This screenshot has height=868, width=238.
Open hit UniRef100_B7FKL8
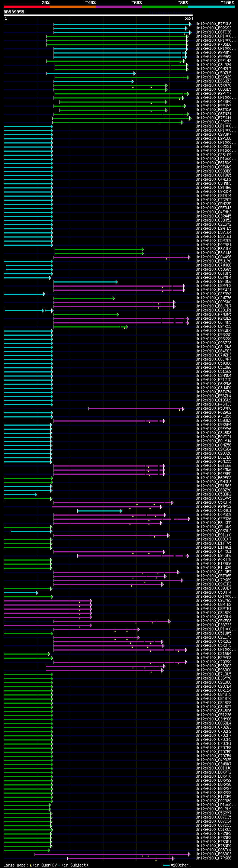coord(213,24)
